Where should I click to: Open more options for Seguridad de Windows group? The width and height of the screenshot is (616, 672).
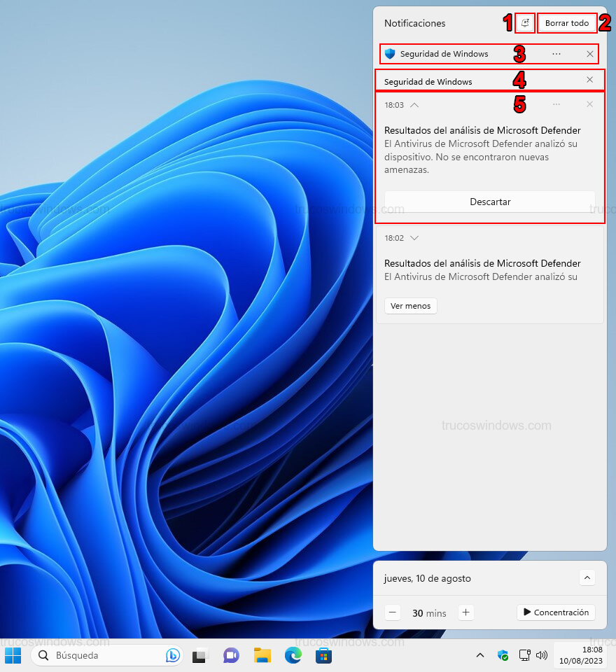tap(556, 54)
